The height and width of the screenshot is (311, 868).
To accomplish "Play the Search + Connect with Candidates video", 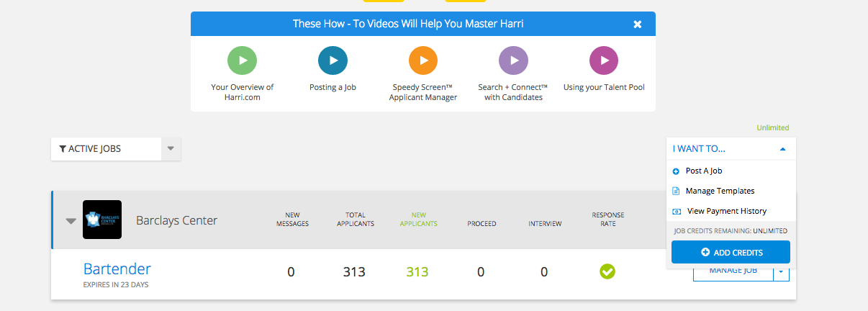I will click(513, 60).
